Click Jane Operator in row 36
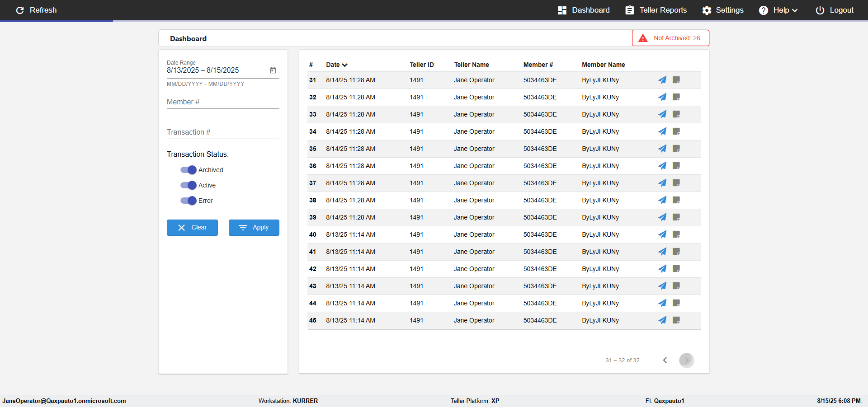This screenshot has width=868, height=407. pyautogui.click(x=474, y=166)
